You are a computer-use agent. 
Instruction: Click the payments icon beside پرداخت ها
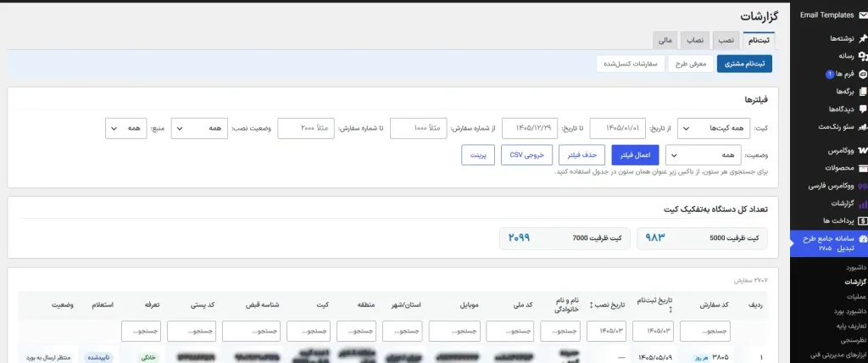pos(862,221)
